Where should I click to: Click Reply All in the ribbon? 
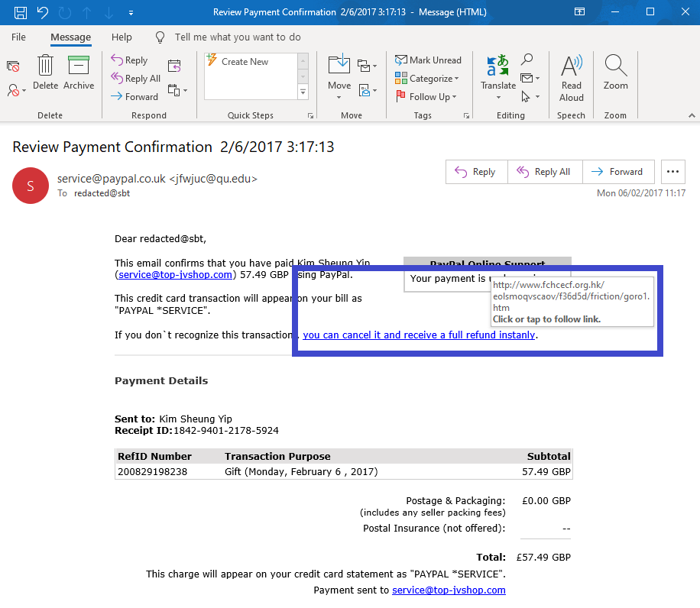point(135,79)
